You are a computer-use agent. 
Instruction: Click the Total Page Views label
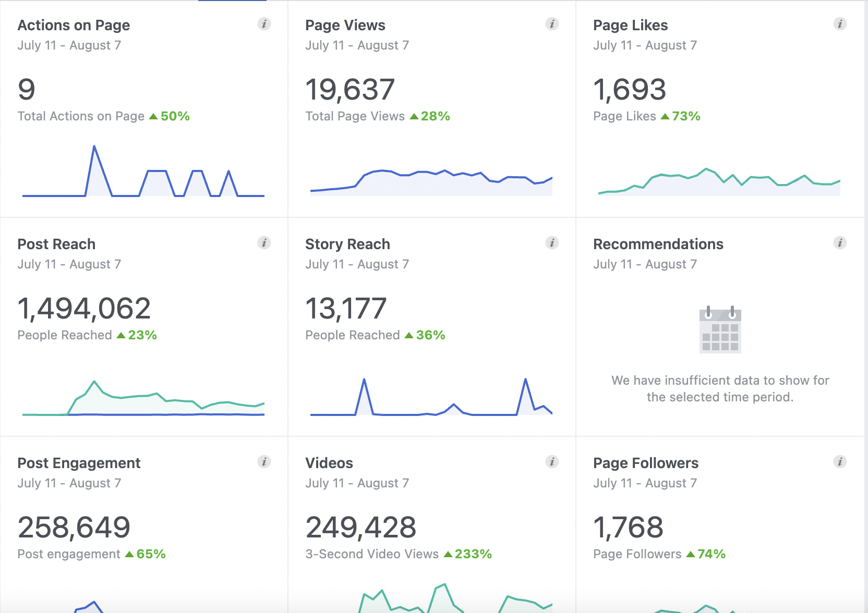coord(355,116)
